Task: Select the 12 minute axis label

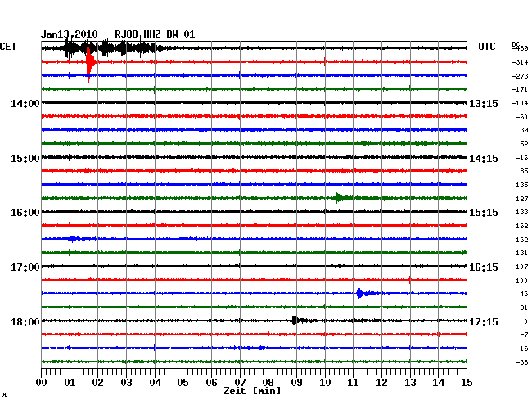Action: pos(381,383)
